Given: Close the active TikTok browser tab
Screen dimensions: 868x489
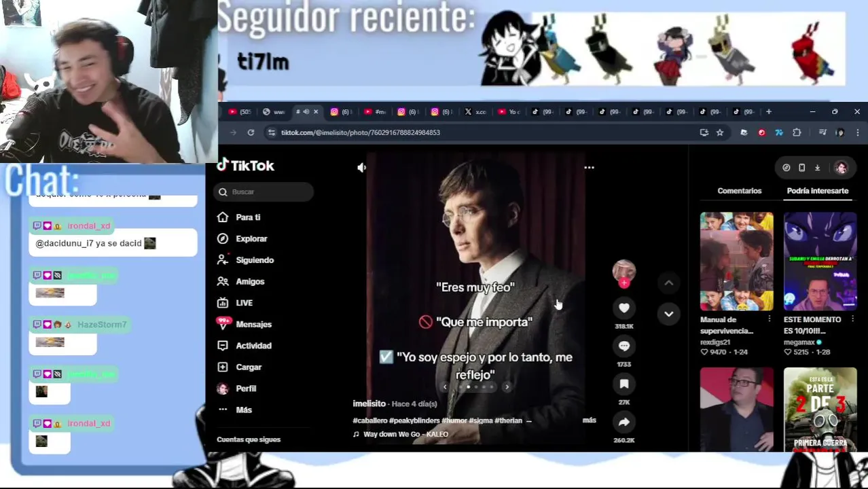Looking at the screenshot, I should pyautogui.click(x=315, y=112).
